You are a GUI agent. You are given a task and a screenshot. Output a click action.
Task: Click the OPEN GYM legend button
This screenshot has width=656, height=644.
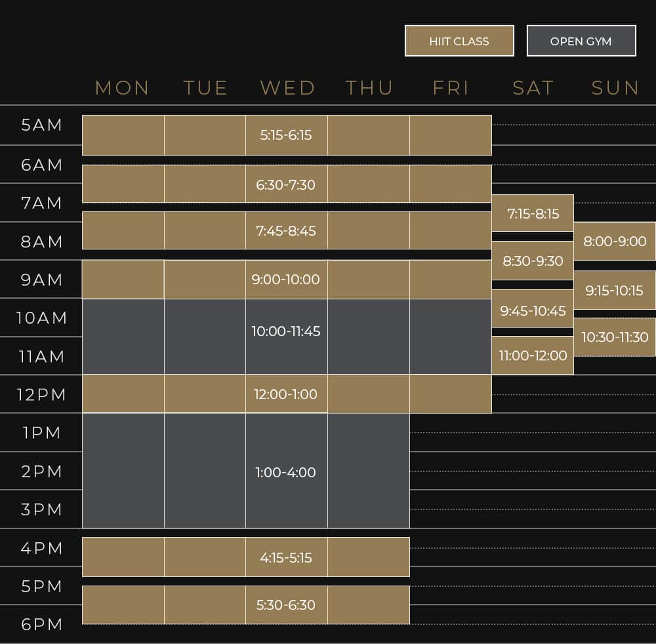pos(581,41)
